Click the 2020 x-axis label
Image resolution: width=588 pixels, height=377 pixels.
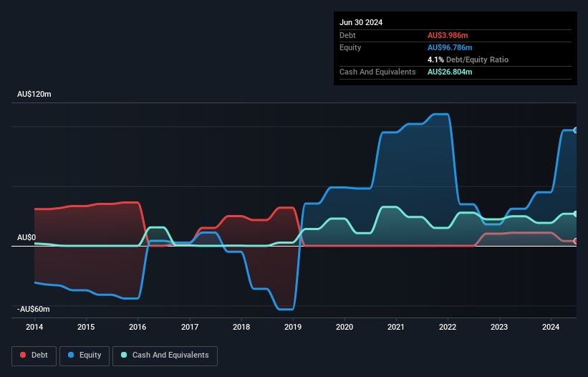pyautogui.click(x=344, y=327)
